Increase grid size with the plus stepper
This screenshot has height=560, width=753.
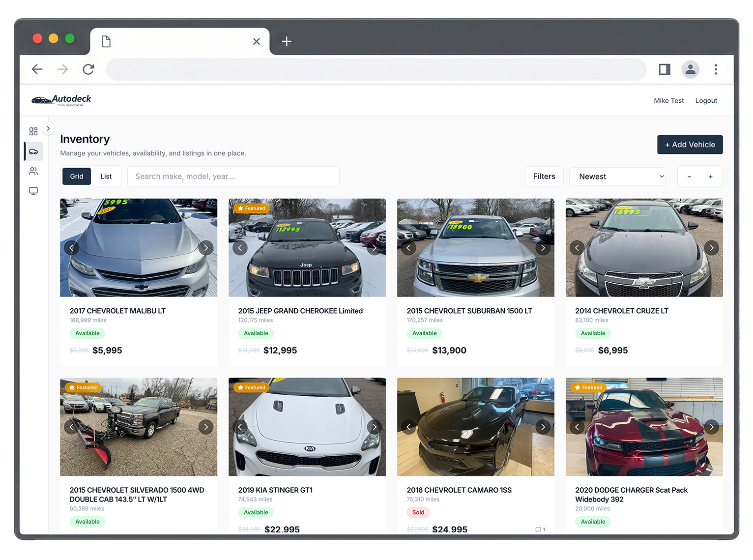click(x=710, y=176)
